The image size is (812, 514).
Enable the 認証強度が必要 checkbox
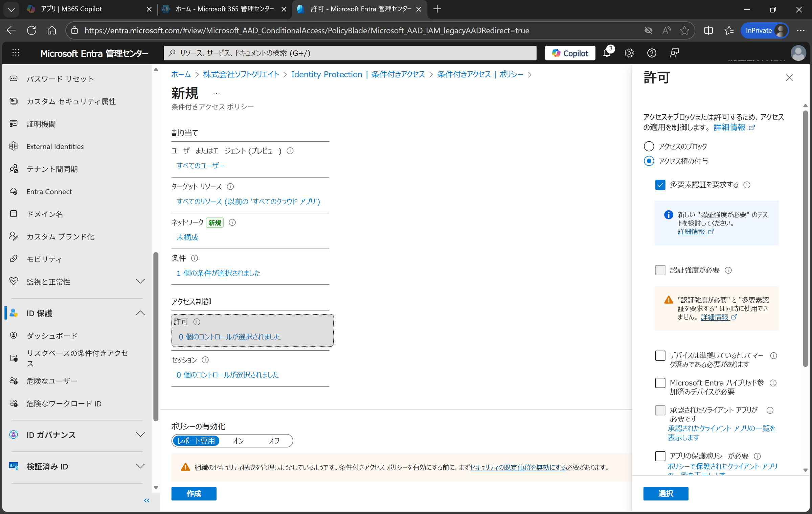tap(660, 270)
